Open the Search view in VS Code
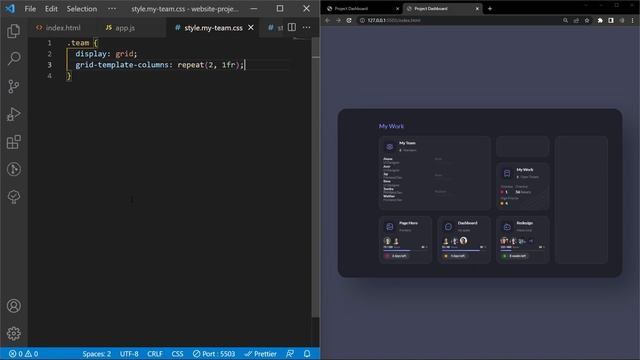Viewport: 640px width, 360px height. pyautogui.click(x=13, y=59)
